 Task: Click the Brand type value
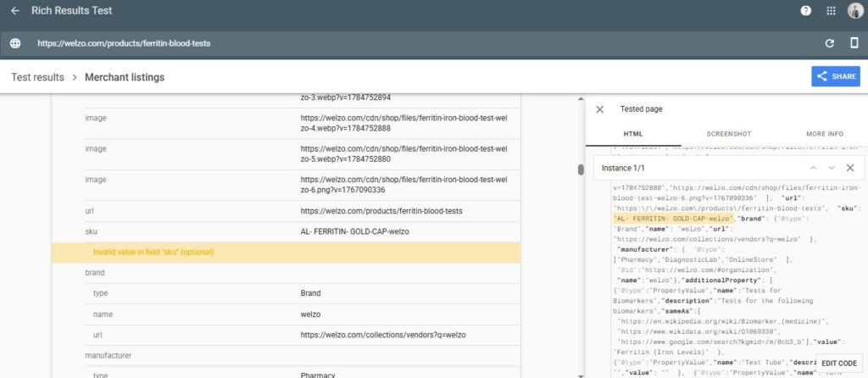(310, 293)
